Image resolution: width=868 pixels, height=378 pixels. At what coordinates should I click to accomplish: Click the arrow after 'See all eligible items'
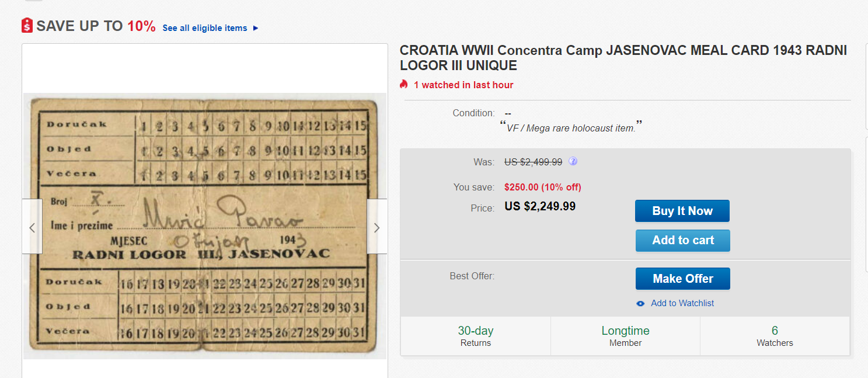(256, 28)
